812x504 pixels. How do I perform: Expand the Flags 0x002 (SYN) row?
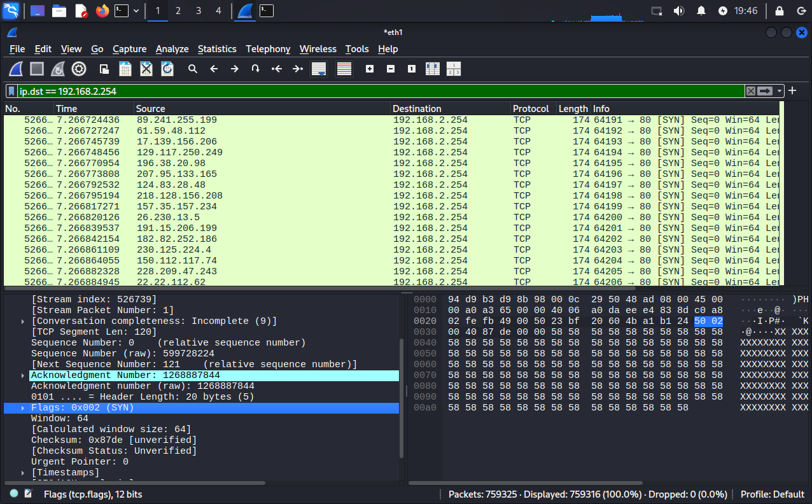click(24, 408)
